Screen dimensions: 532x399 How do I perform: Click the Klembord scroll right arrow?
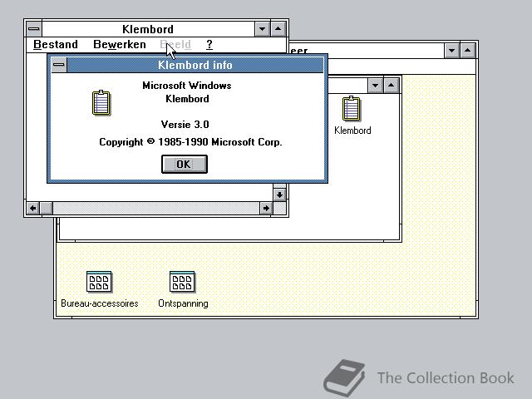point(266,208)
